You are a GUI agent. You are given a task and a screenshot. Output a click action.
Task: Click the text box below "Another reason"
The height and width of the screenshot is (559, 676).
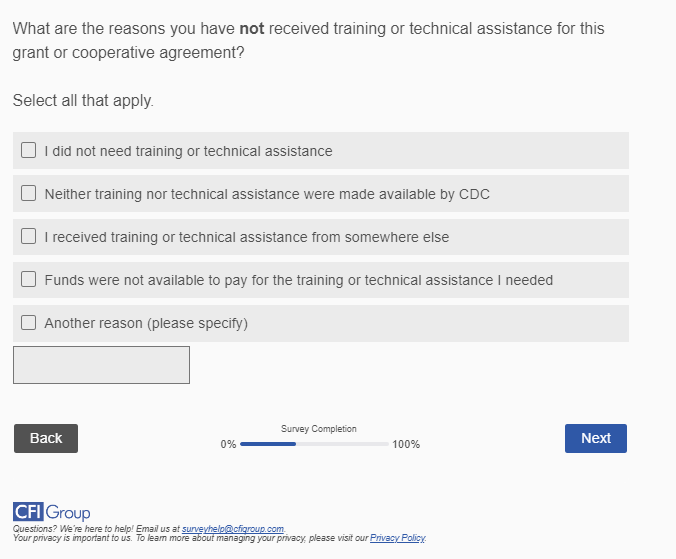coord(101,365)
